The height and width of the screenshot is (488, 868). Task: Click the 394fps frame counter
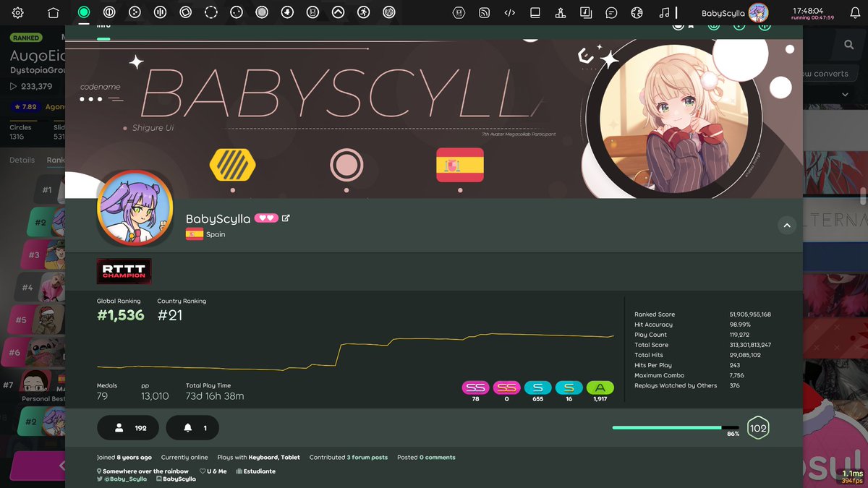(x=852, y=481)
